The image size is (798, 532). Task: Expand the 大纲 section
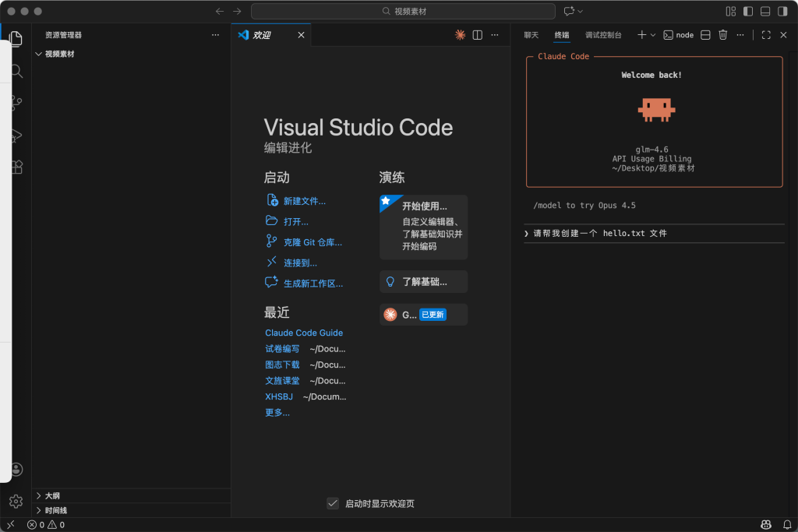click(52, 495)
